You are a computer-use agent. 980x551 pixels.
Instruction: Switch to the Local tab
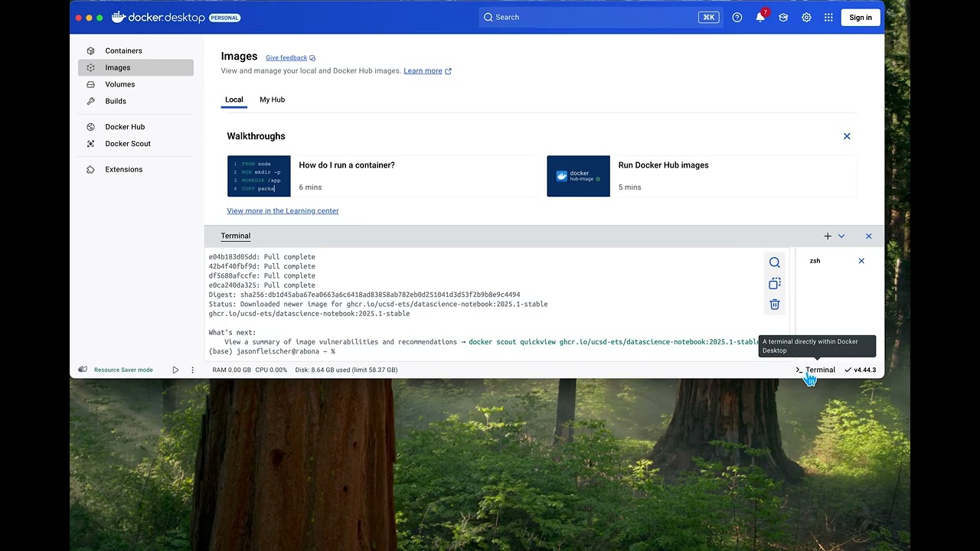coord(234,99)
